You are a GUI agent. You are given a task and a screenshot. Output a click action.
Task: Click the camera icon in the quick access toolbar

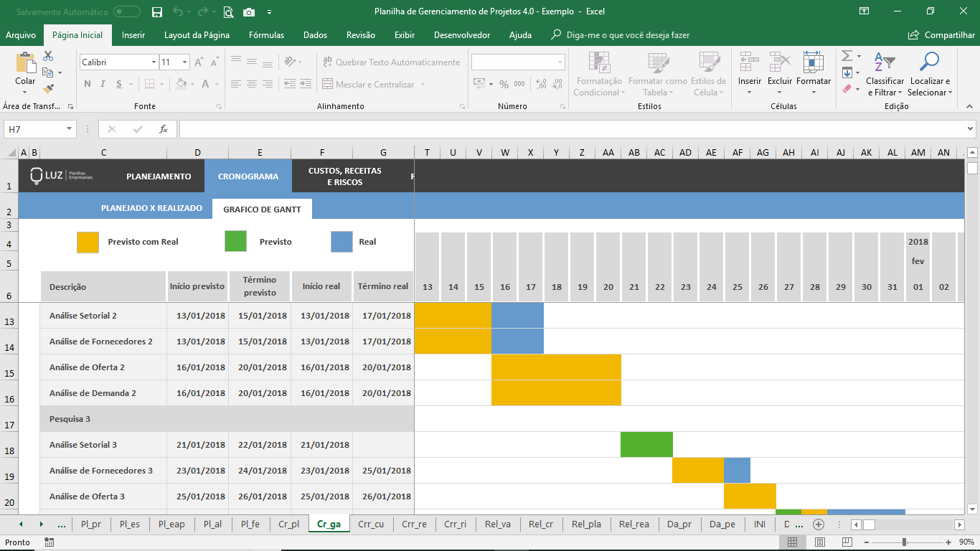(249, 11)
